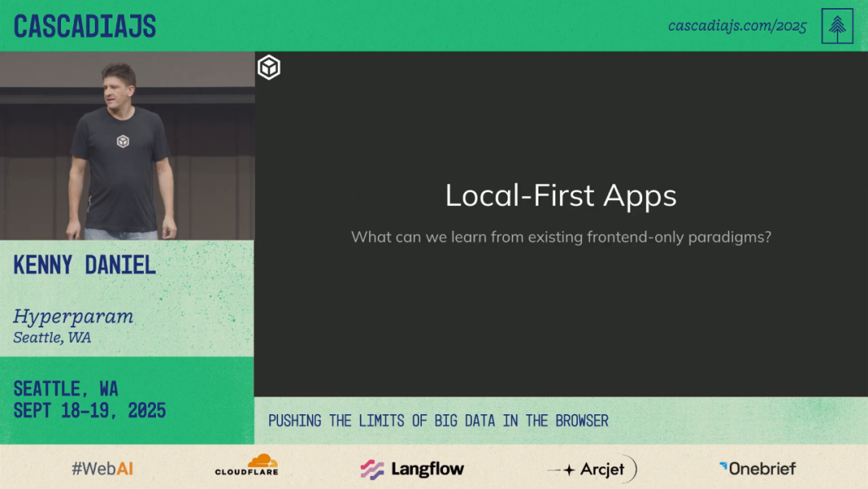The width and height of the screenshot is (868, 489).
Task: Select the speaker video thumbnail
Action: pyautogui.click(x=127, y=146)
